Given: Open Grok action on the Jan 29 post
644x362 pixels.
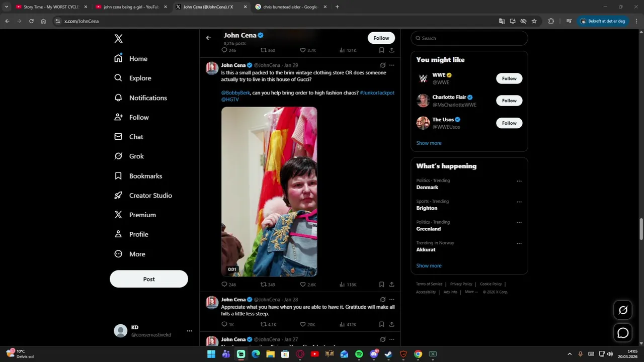Looking at the screenshot, I should point(383,65).
